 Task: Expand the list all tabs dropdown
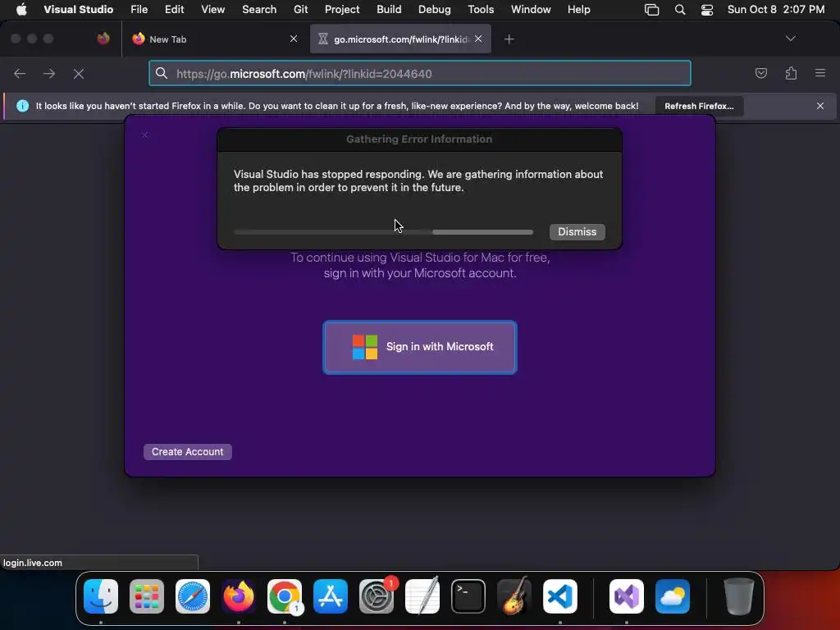click(790, 39)
